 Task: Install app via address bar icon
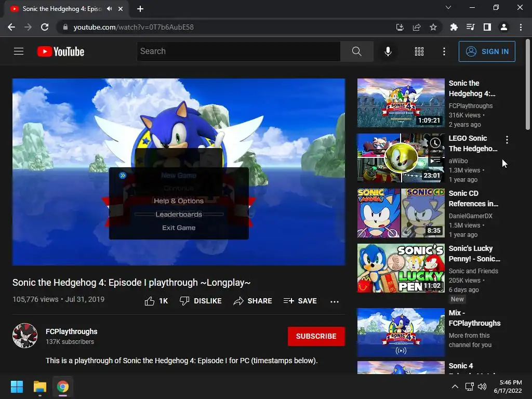click(x=400, y=27)
